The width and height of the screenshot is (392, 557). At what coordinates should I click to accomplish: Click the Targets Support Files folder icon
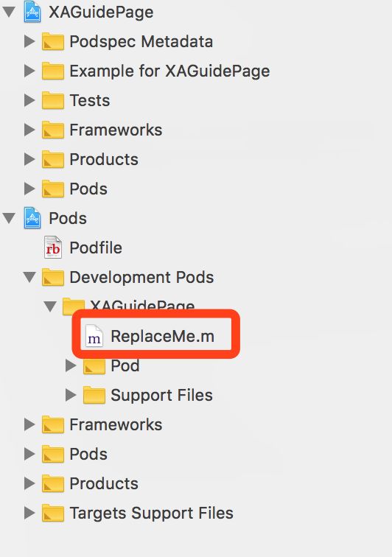click(53, 513)
